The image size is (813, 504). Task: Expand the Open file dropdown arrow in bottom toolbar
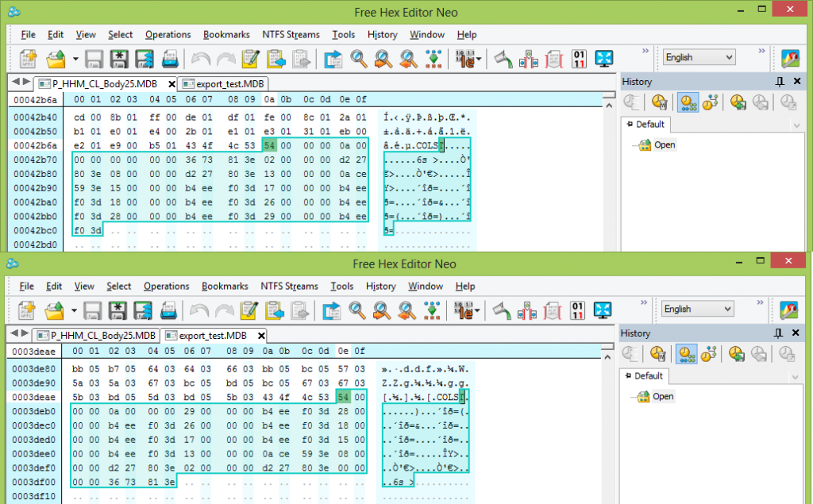pyautogui.click(x=75, y=310)
